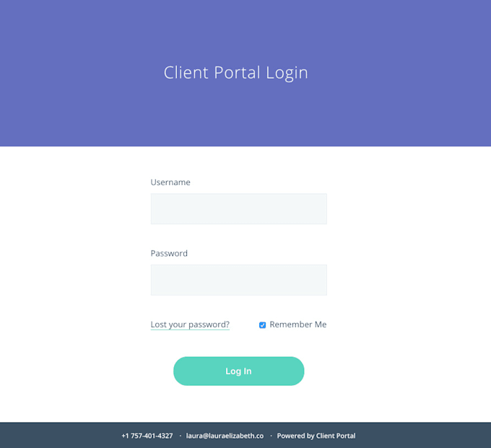Viewport: 491px width, 448px height.
Task: Place cursor in the field under Password
Action: tap(238, 280)
